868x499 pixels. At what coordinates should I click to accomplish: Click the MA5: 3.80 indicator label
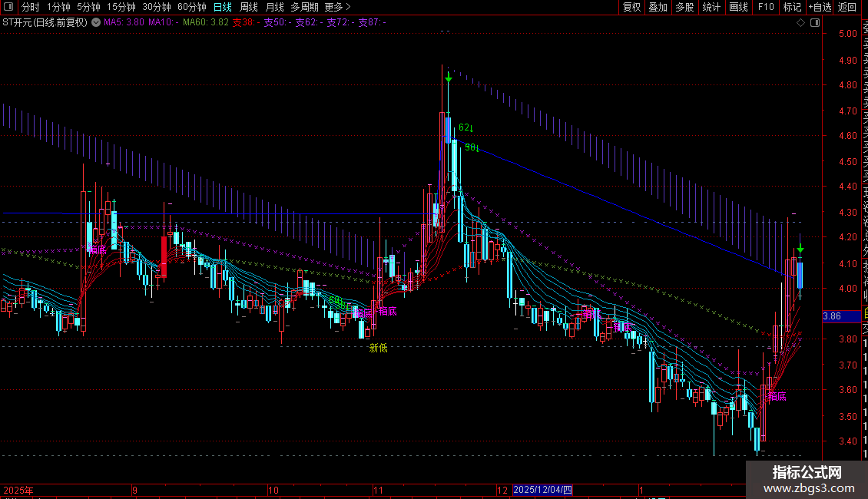(124, 23)
